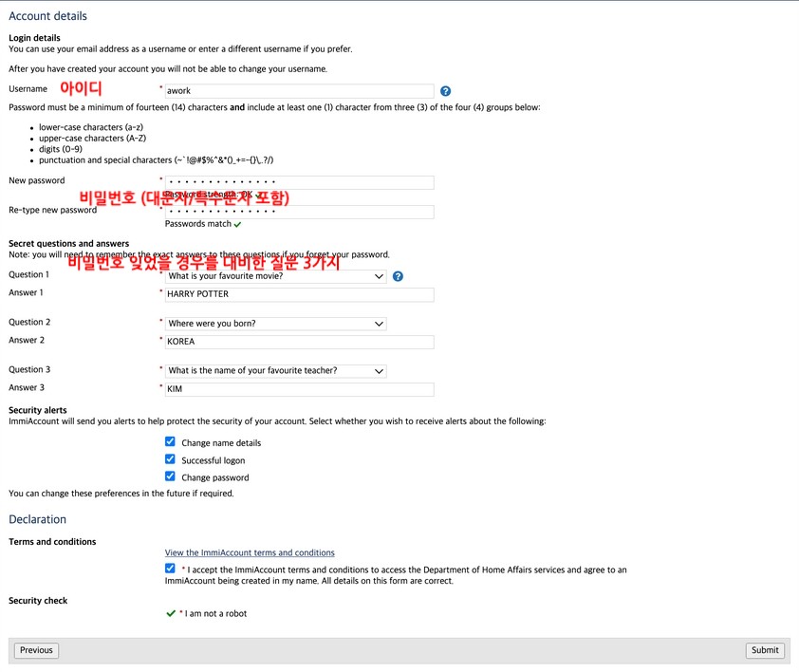Click the I am not a robot check
This screenshot has height=672, width=799.
coord(171,613)
